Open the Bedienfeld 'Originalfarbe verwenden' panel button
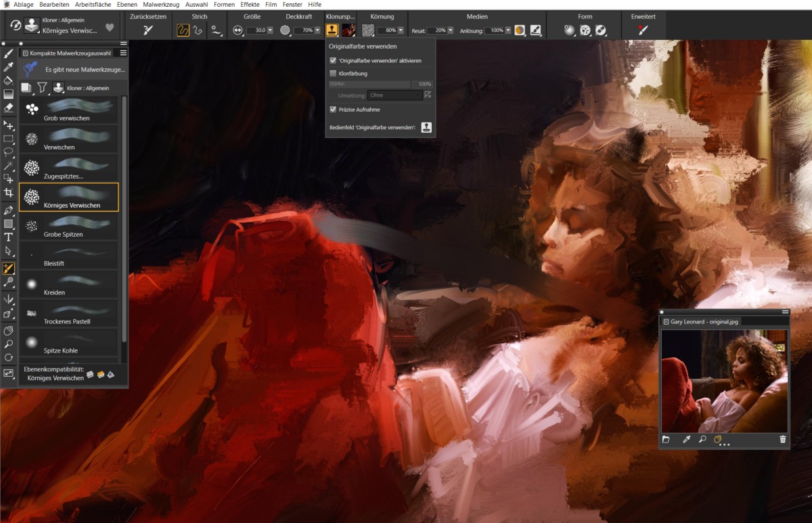This screenshot has height=523, width=812. pyautogui.click(x=426, y=127)
